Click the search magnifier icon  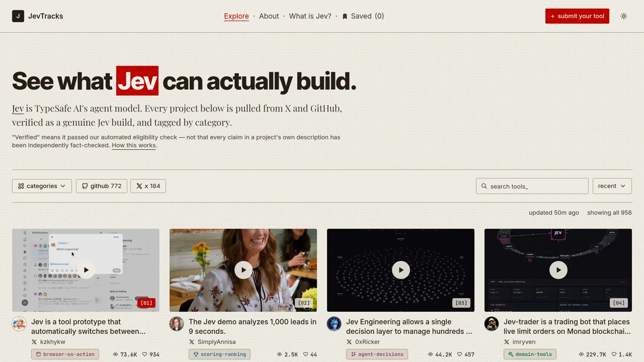484,186
